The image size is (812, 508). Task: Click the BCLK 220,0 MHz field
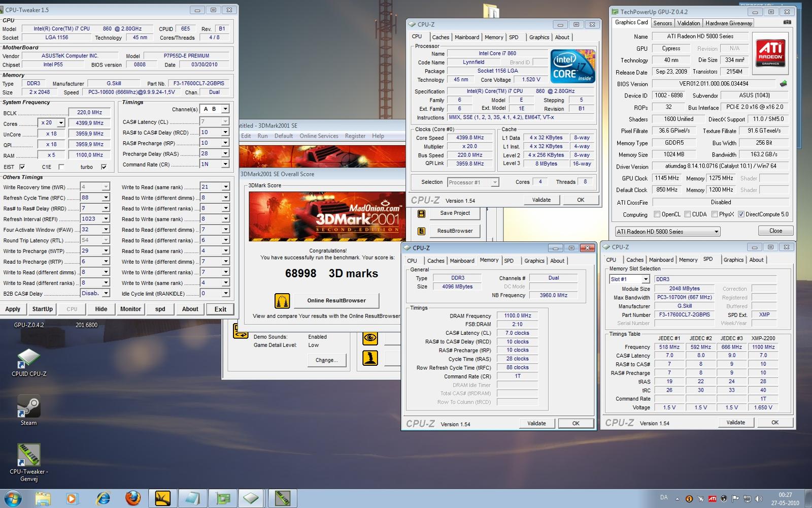tap(89, 112)
